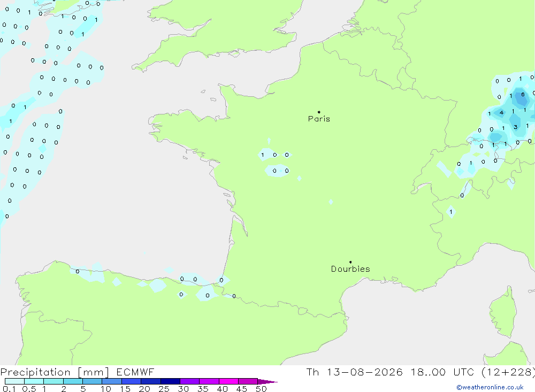Select the 0.1–0.5 mm legend color swatch
Screen dimensions: 535x392
(x=14, y=381)
